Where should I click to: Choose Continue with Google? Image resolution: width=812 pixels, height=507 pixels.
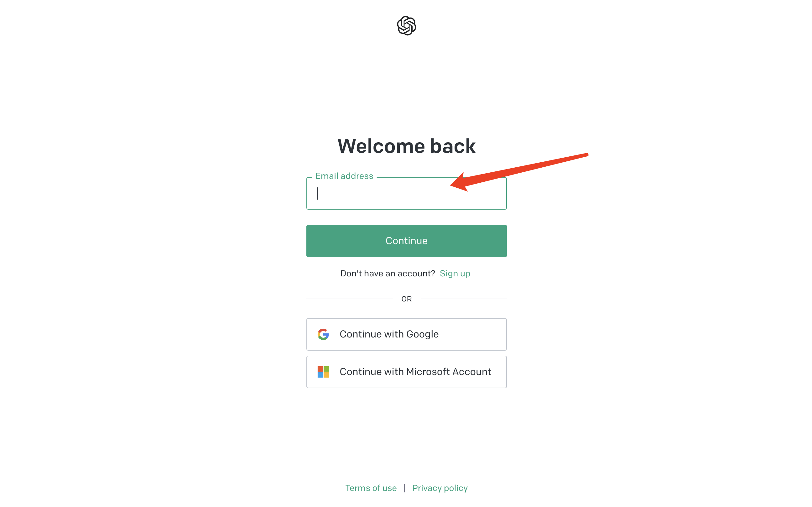point(406,334)
